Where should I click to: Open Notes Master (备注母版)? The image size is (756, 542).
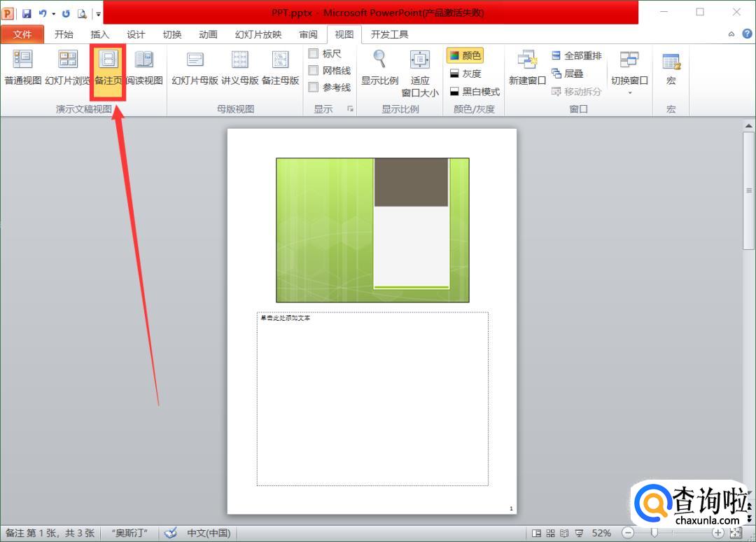point(281,68)
